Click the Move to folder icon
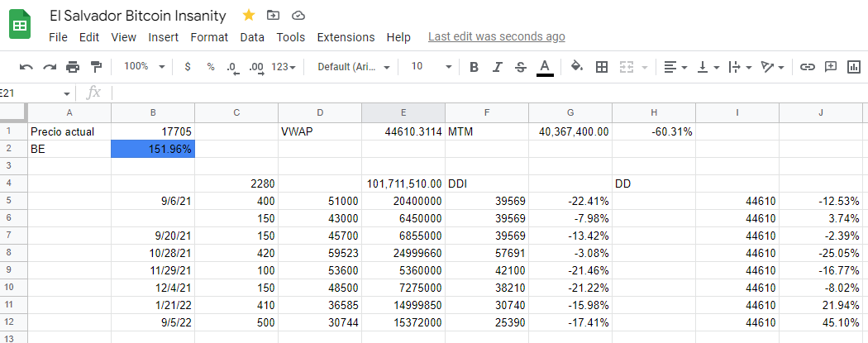Screen dimensions: 868x343 pyautogui.click(x=273, y=16)
